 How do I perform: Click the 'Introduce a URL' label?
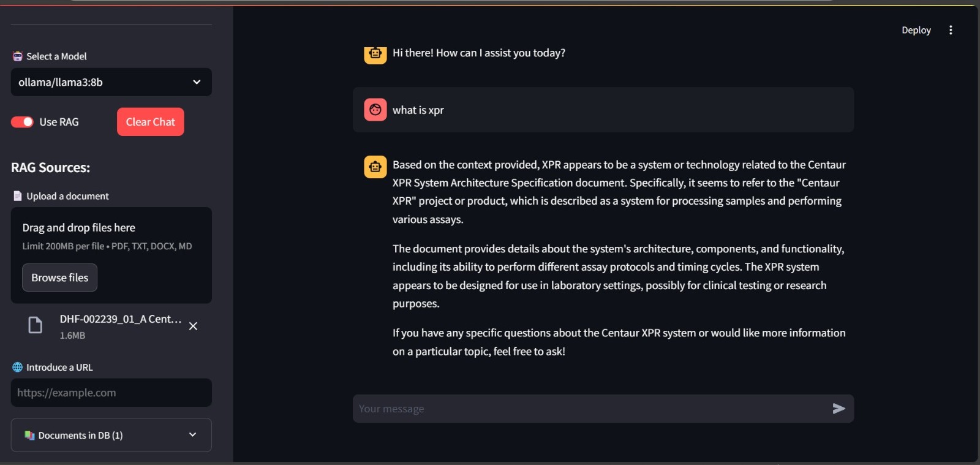point(59,368)
